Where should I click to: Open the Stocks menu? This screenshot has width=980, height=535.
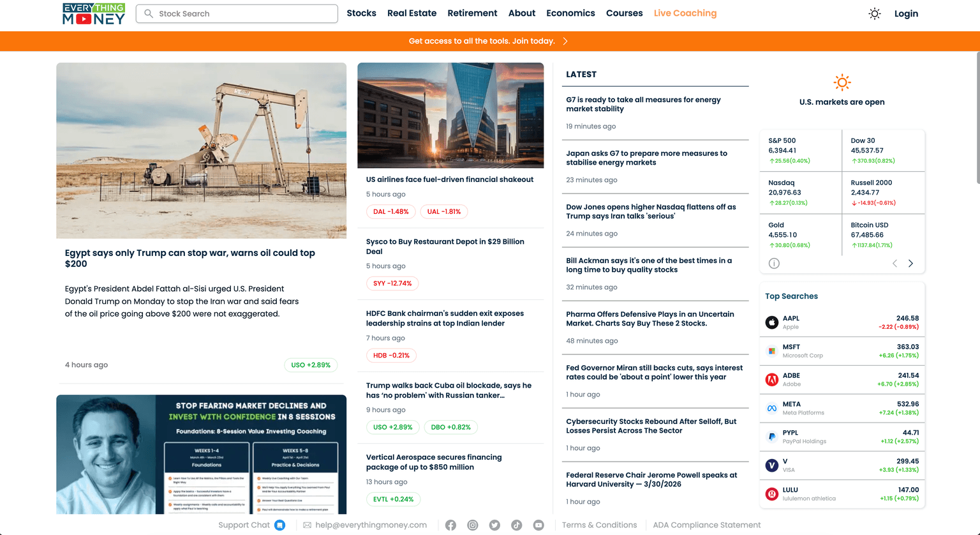(x=361, y=13)
